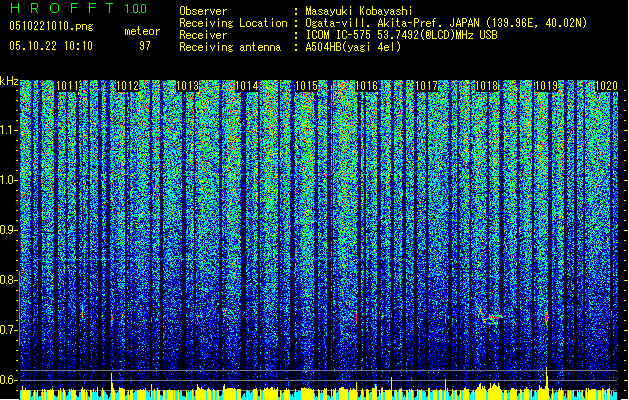Image resolution: width=629 pixels, height=400 pixels.
Task: Select the 1018 time marker
Action: 486,87
